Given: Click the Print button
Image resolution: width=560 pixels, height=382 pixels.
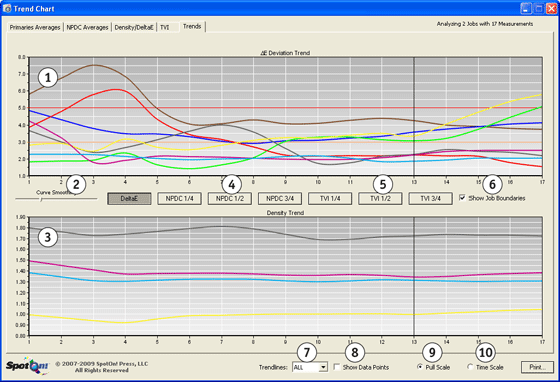Looking at the screenshot, I should click(x=537, y=367).
